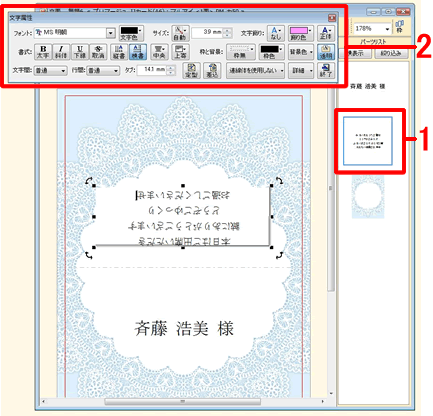Screen dimensions: 433x416
Task: Click the horizontal scrollbar left arrow
Action: (43, 402)
